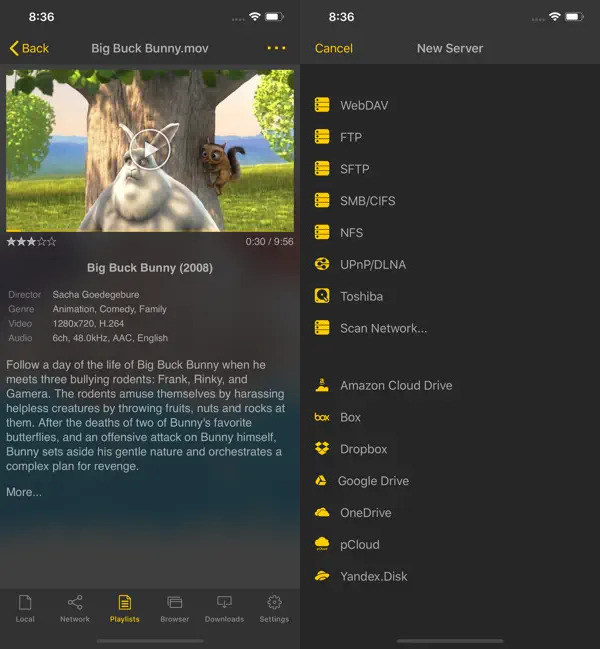This screenshot has height=649, width=600.
Task: Click the OneDrive cloud icon
Action: (322, 512)
